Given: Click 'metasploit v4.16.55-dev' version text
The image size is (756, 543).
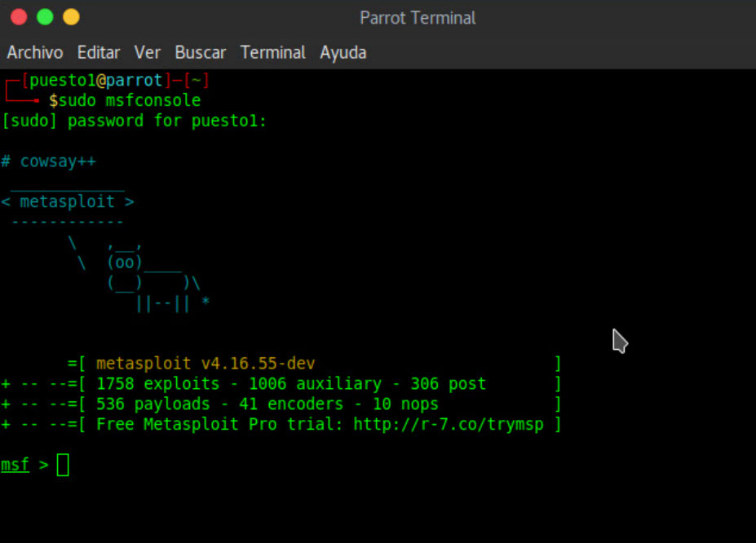Looking at the screenshot, I should 206,364.
